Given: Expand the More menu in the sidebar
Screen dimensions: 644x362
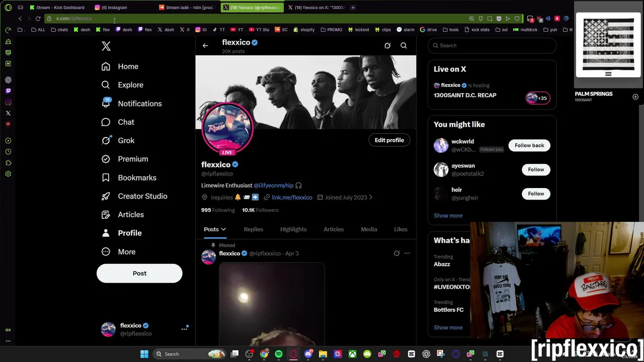Looking at the screenshot, I should [118, 252].
